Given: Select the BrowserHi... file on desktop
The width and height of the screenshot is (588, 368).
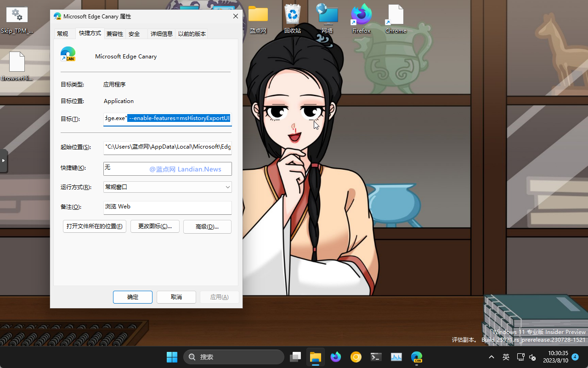Looking at the screenshot, I should point(17,67).
